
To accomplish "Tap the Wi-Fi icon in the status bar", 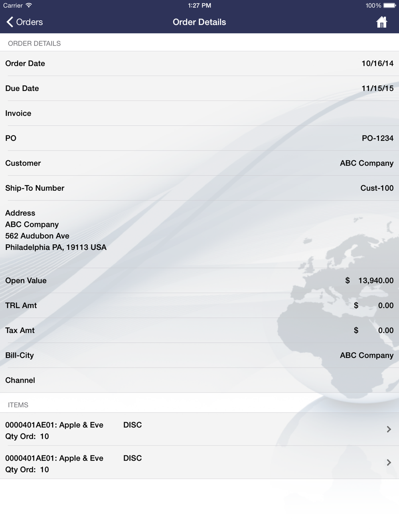I will point(29,6).
